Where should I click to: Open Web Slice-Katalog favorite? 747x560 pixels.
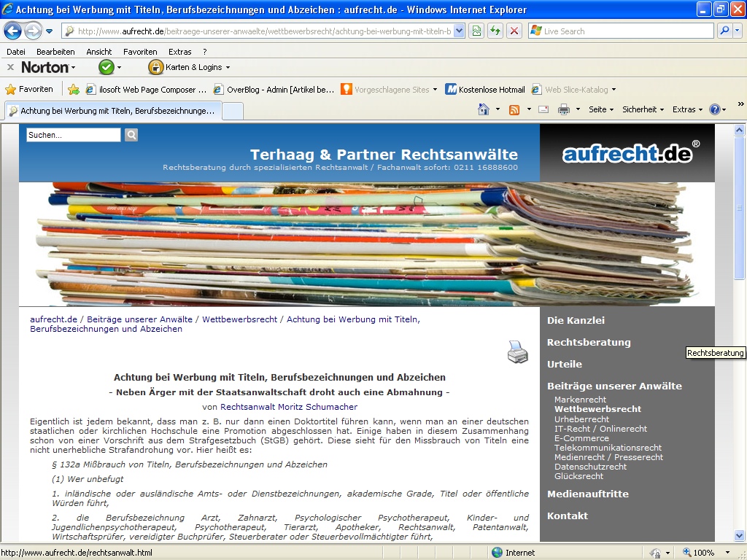(573, 90)
